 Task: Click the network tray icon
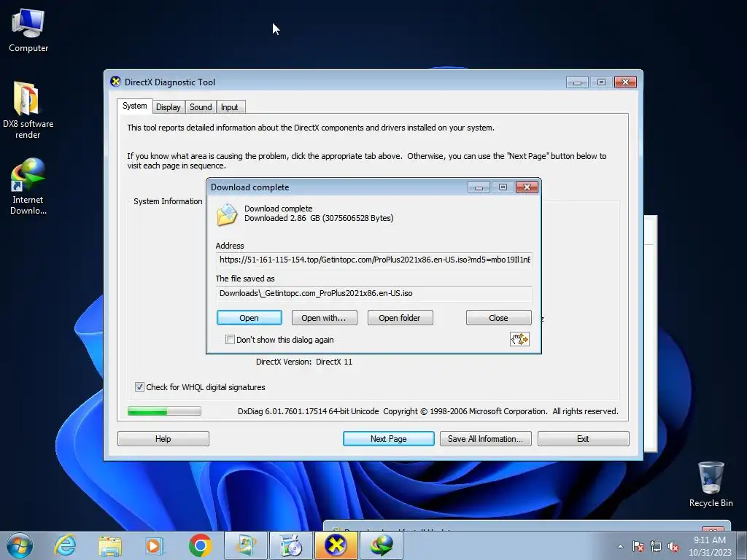656,546
